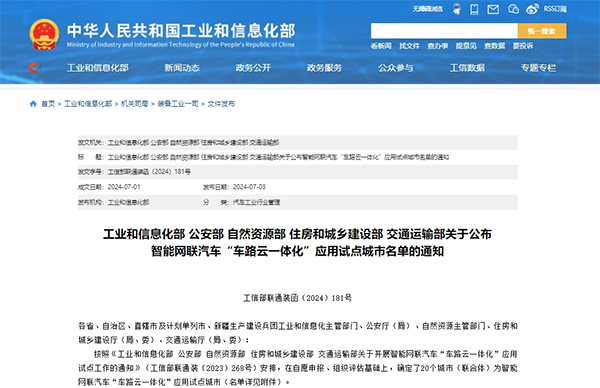Image resolution: width=600 pixels, height=388 pixels.
Task: Click the RSS订阅 link
Action: pos(555,9)
